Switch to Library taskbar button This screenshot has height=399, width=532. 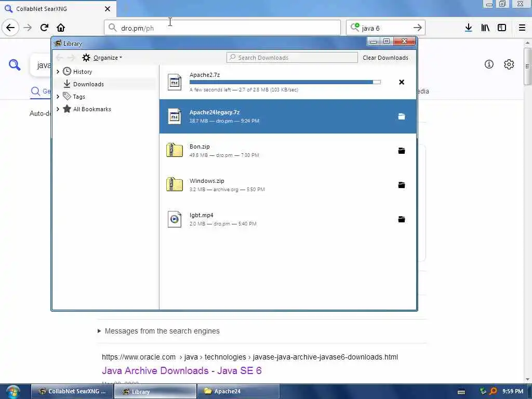tap(155, 392)
